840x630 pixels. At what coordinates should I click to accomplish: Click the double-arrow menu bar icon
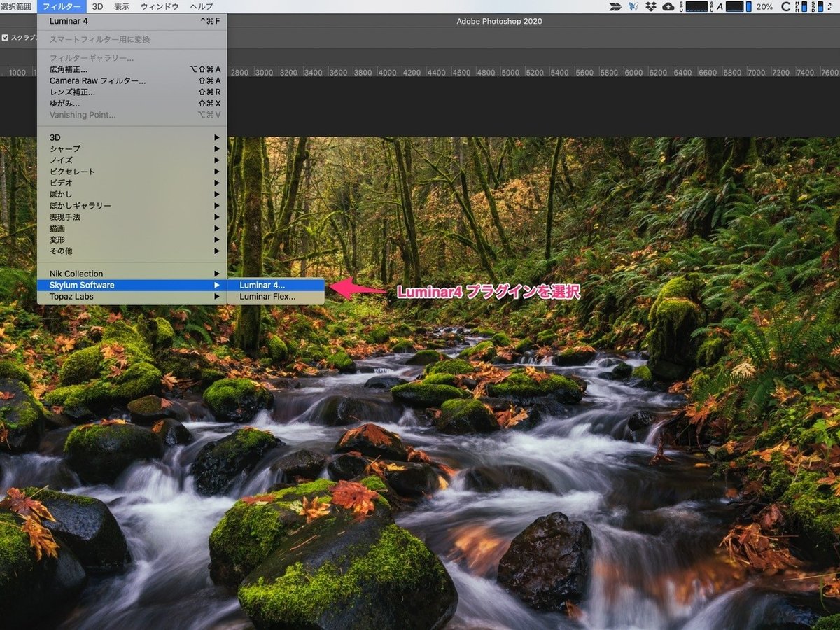615,7
